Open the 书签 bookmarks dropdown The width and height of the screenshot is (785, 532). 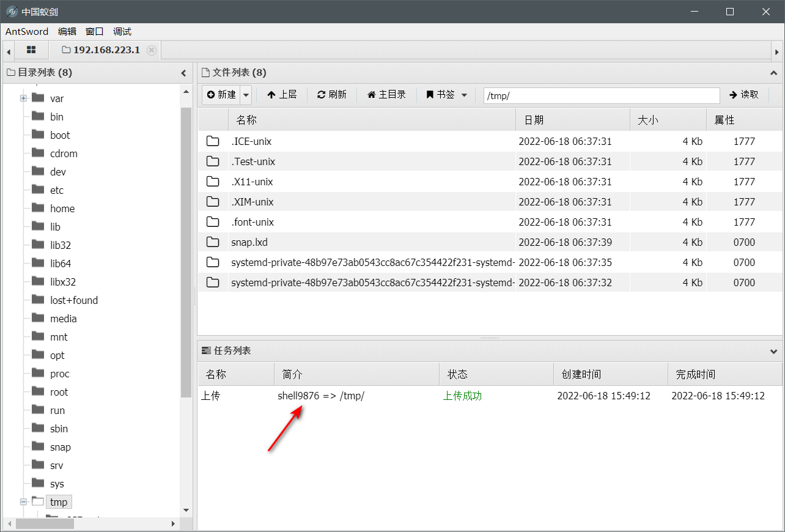pyautogui.click(x=447, y=95)
